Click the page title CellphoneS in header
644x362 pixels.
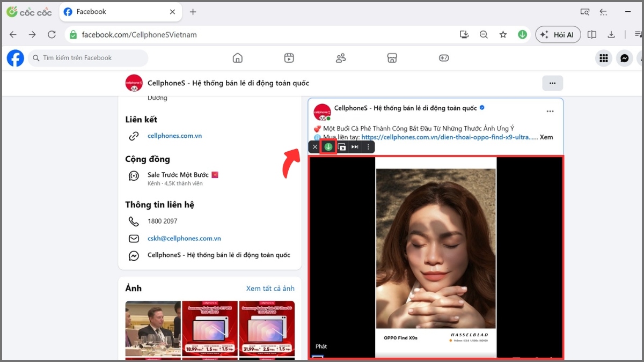[x=228, y=83]
